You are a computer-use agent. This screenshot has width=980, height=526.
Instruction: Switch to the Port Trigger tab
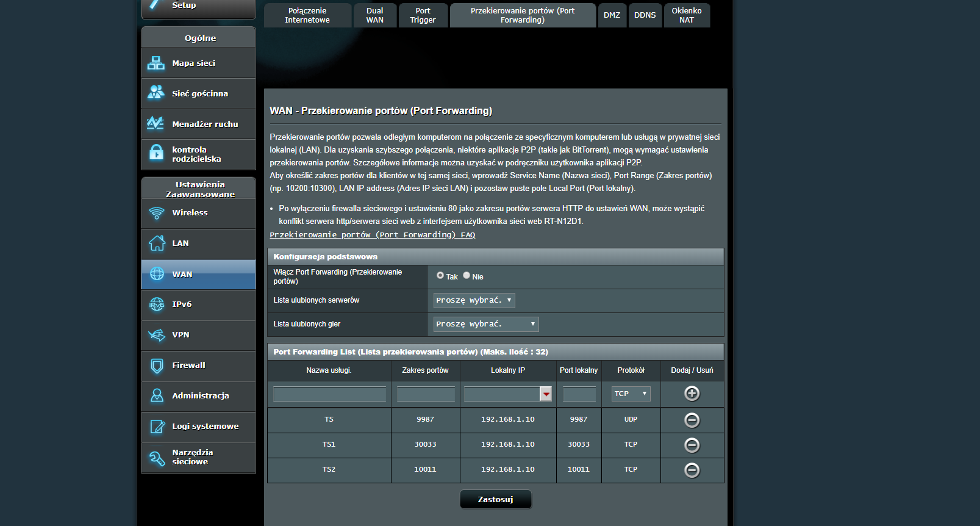click(423, 15)
